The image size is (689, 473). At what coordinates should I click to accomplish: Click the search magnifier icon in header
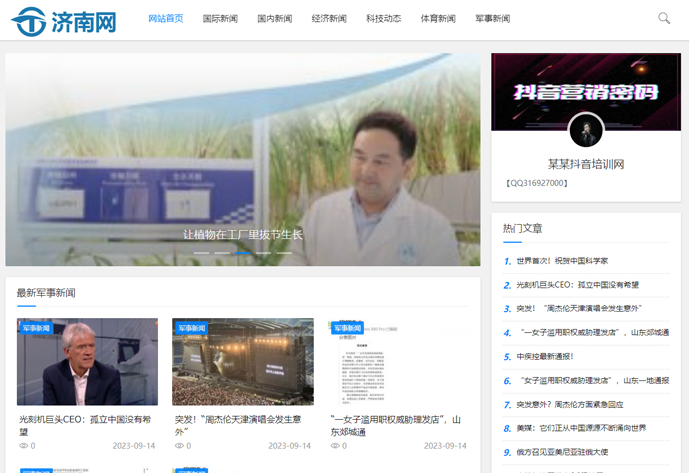[664, 18]
